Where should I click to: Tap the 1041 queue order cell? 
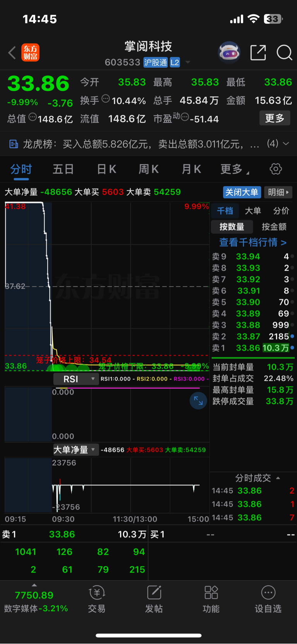point(26,551)
